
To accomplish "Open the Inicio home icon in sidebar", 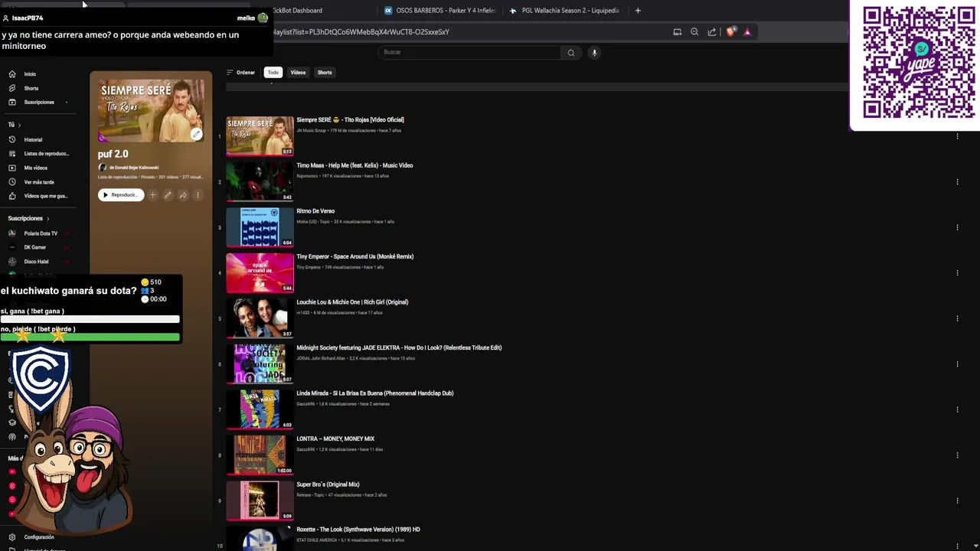I will pos(12,74).
